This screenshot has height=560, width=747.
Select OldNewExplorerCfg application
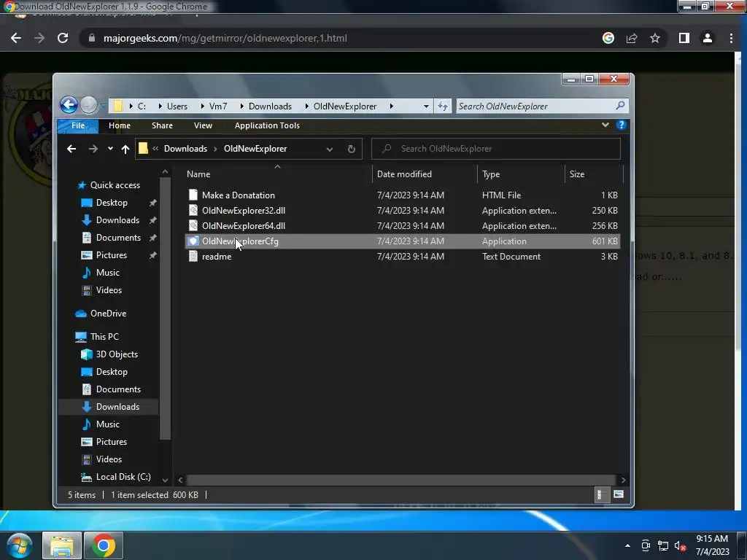(403, 241)
